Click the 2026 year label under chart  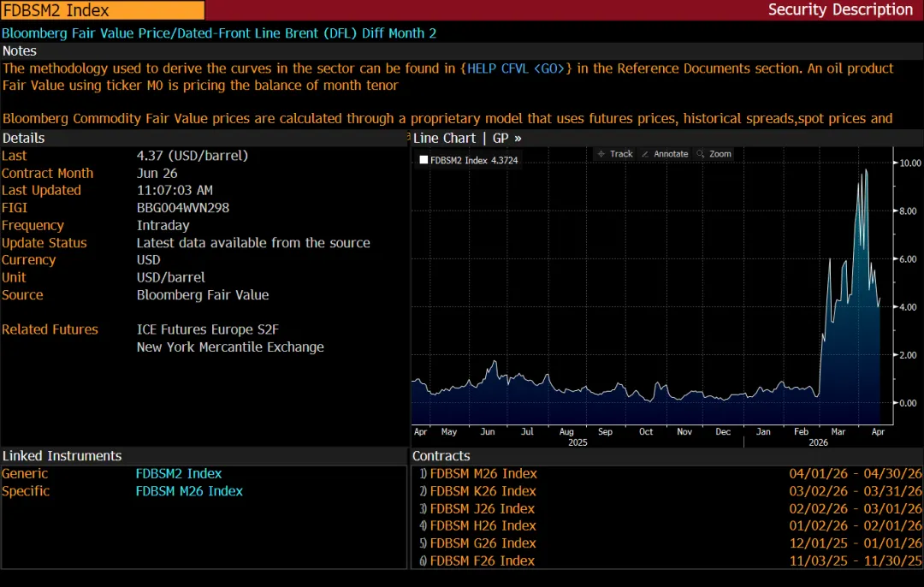click(818, 442)
